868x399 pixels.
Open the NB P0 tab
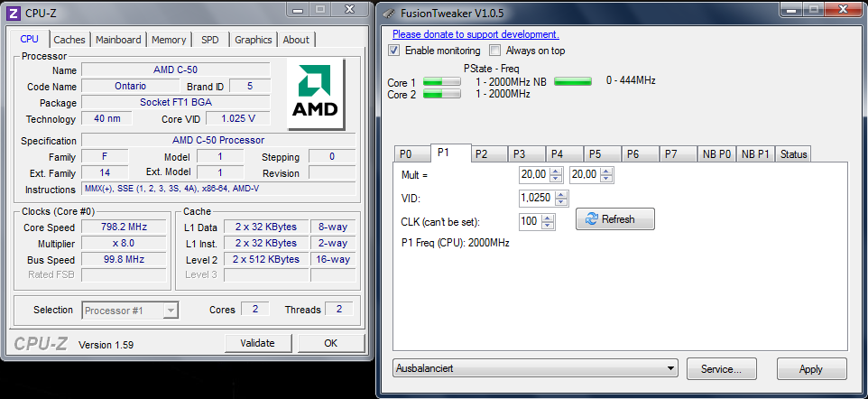tap(717, 154)
